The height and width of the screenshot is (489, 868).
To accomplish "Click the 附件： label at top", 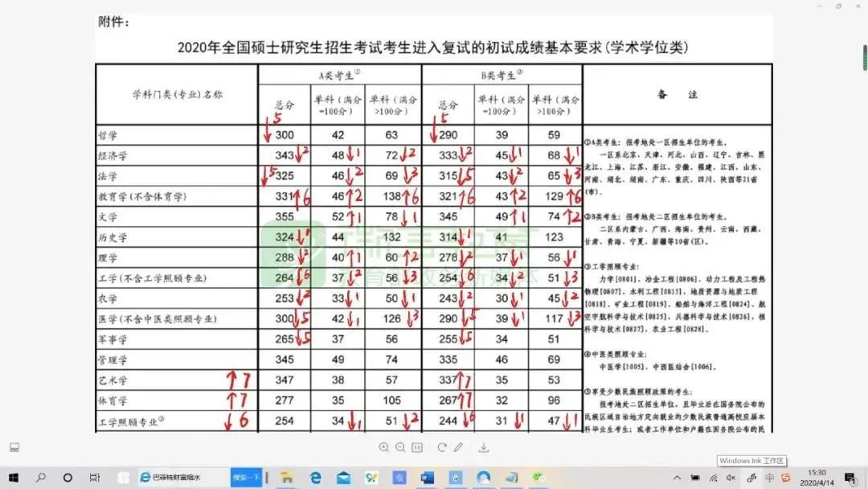I will pos(113,23).
